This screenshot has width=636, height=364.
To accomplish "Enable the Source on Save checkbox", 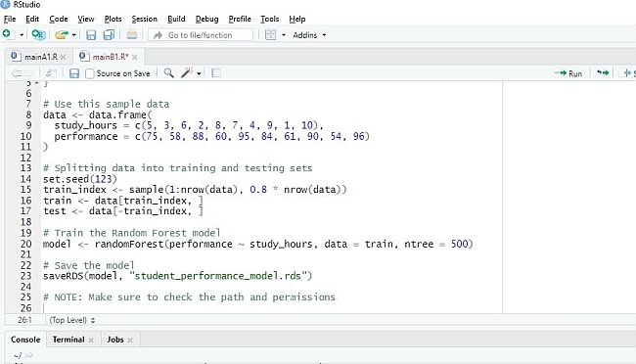I will [x=90, y=73].
